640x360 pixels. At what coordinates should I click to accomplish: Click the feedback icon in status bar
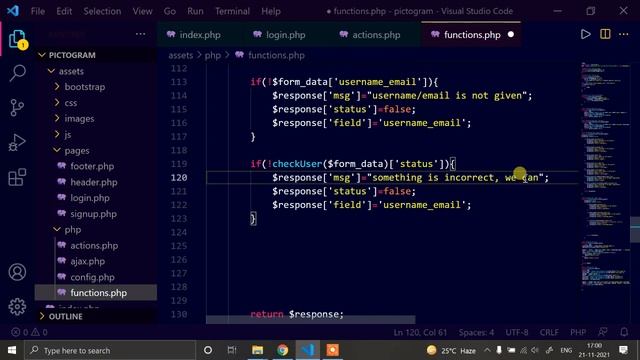(603, 332)
